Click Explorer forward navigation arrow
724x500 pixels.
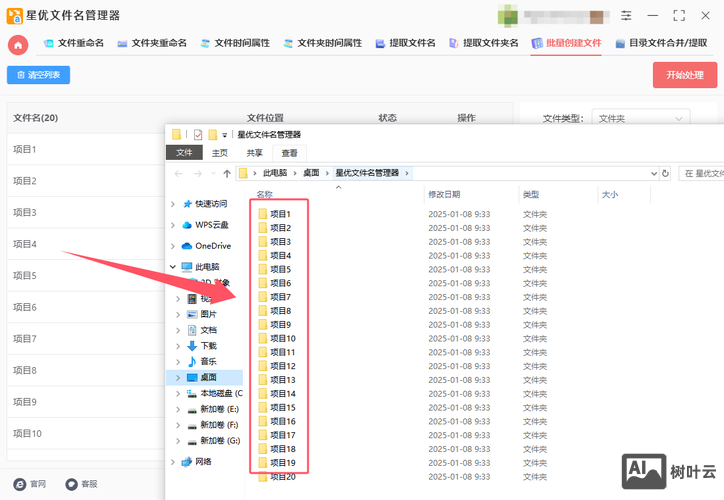click(x=198, y=174)
